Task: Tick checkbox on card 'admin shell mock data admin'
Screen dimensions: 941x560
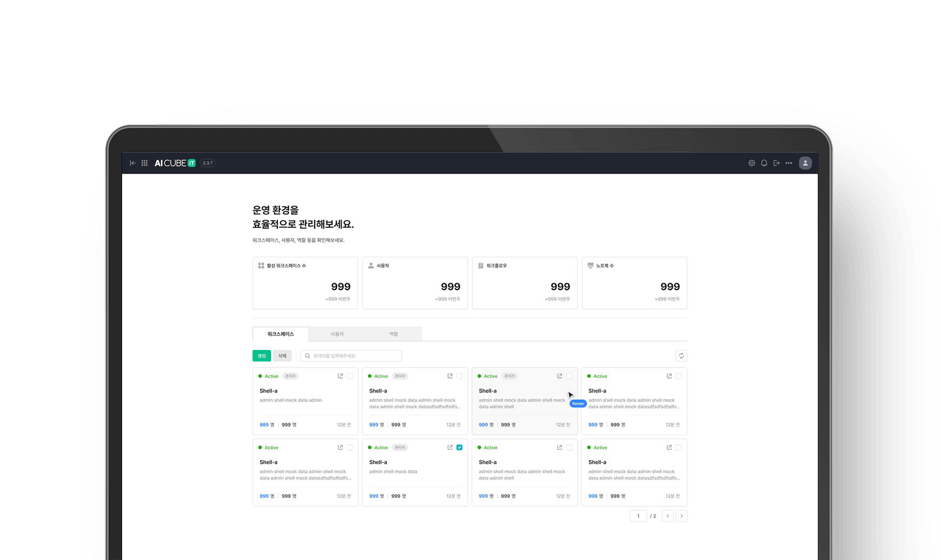Action: tap(350, 376)
